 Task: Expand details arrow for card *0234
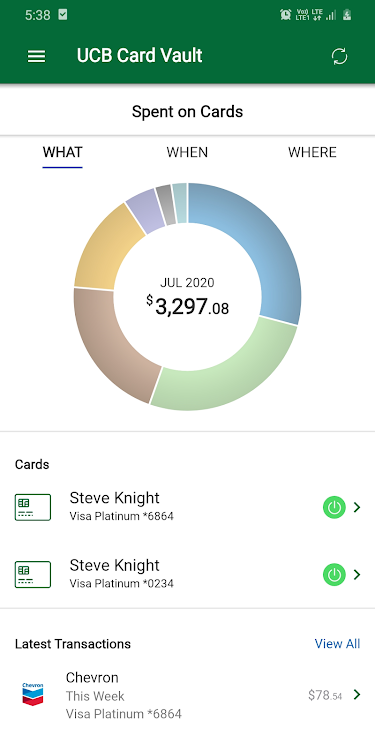click(x=357, y=575)
